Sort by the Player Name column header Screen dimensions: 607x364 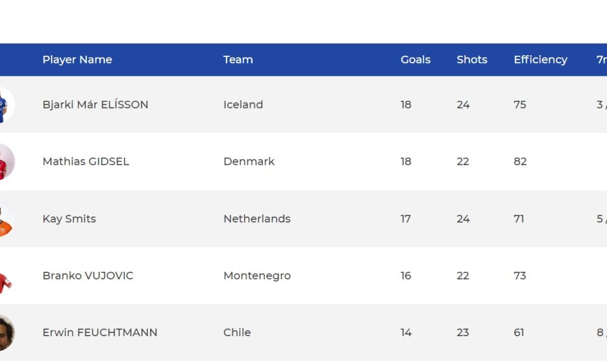click(77, 59)
